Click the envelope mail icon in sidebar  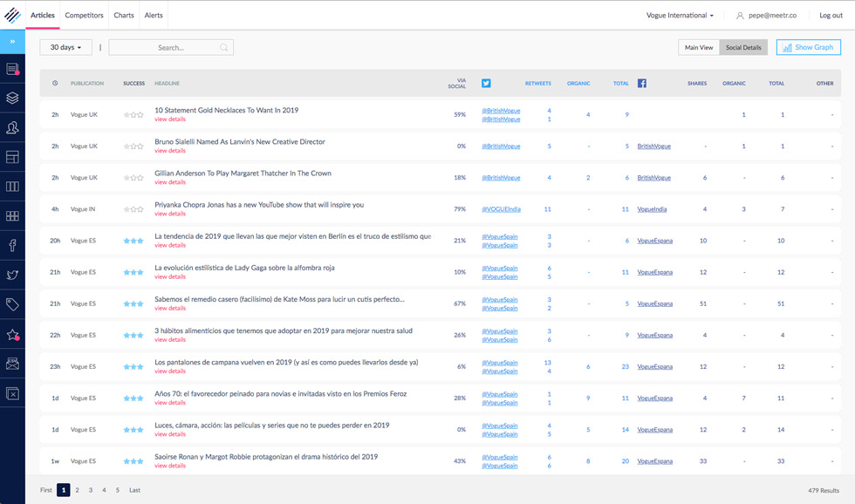point(12,364)
